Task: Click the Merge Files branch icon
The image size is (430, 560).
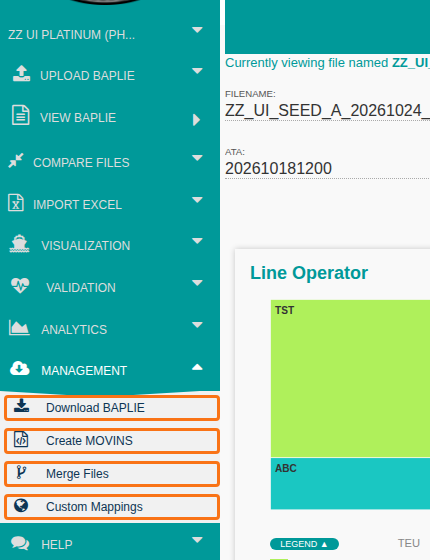Action: 21,472
